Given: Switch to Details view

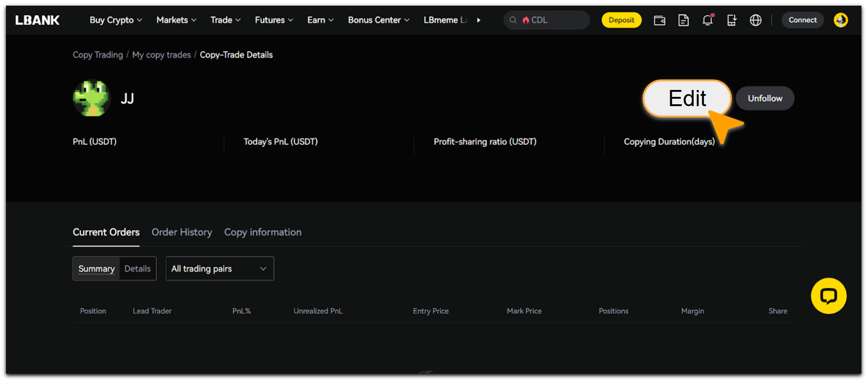Looking at the screenshot, I should pyautogui.click(x=137, y=269).
